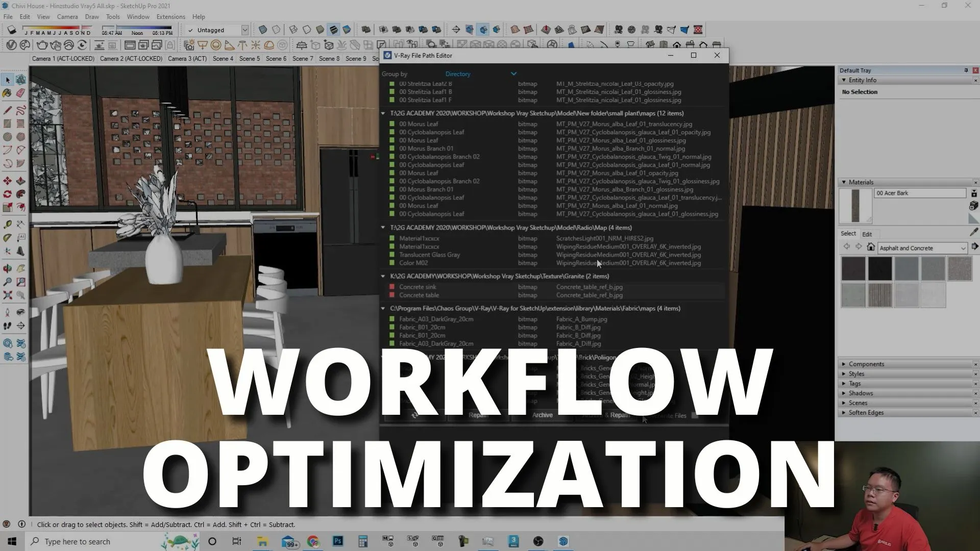The image size is (980, 551).
Task: Click the Zoom Extents tool
Action: pos(8,295)
